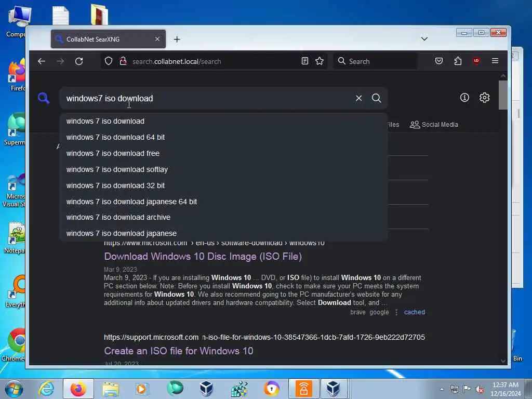Click the muted volume tray icon
The image size is (532, 399).
point(480,389)
